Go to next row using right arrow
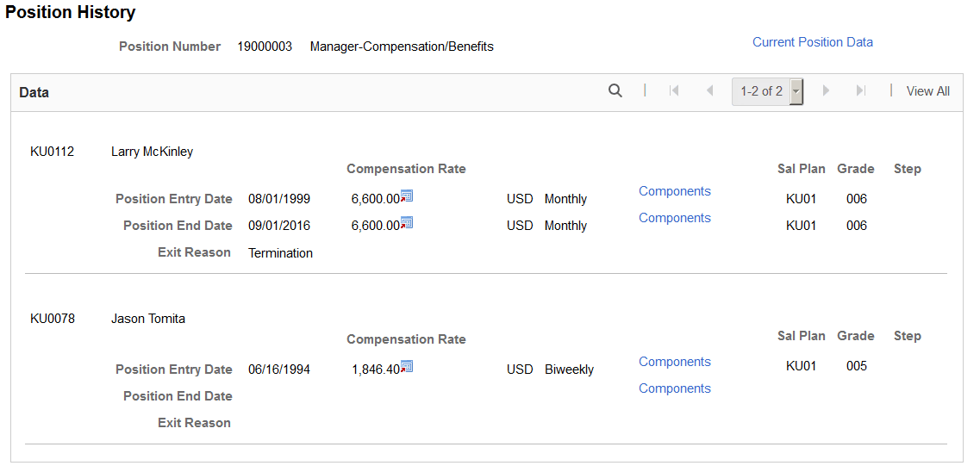This screenshot has width=980, height=472. click(826, 90)
